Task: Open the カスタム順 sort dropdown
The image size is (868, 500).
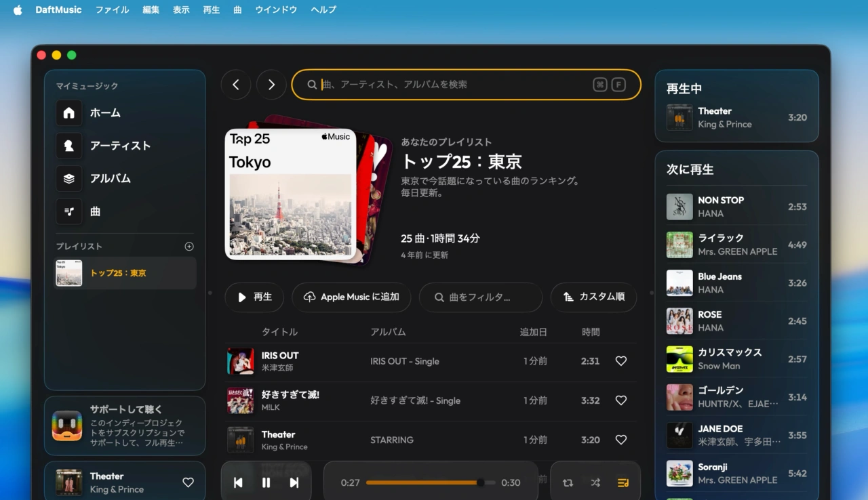Action: click(x=593, y=297)
